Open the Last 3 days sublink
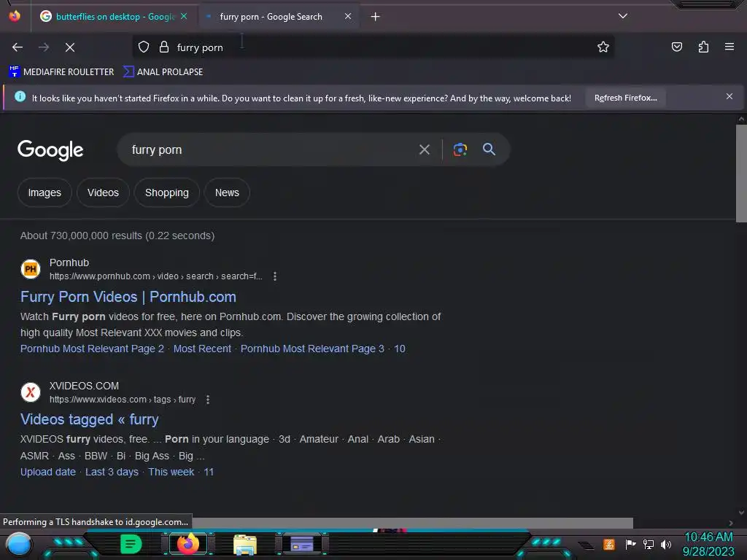 (x=112, y=472)
